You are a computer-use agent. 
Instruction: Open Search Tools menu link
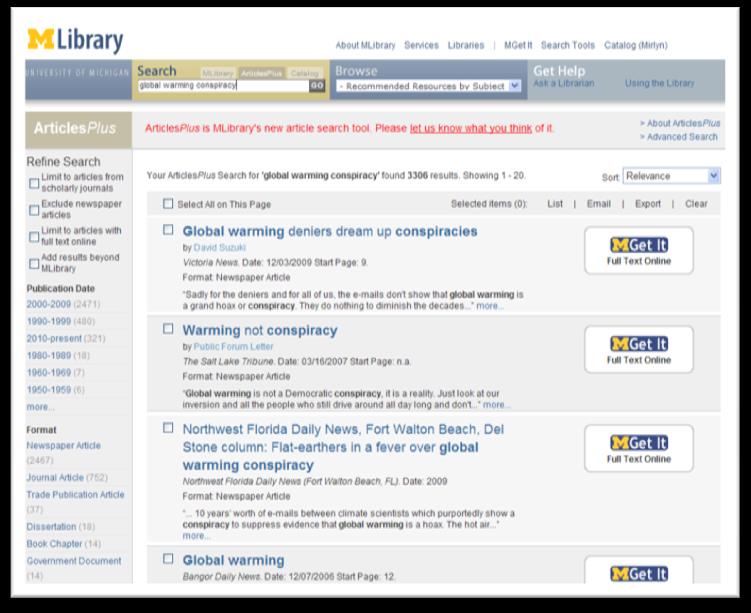pyautogui.click(x=568, y=45)
